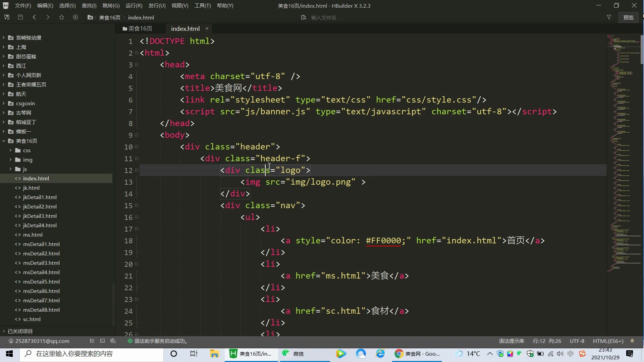Click the UTF-8 encoding in status bar
The image size is (644, 362).
pos(577,341)
